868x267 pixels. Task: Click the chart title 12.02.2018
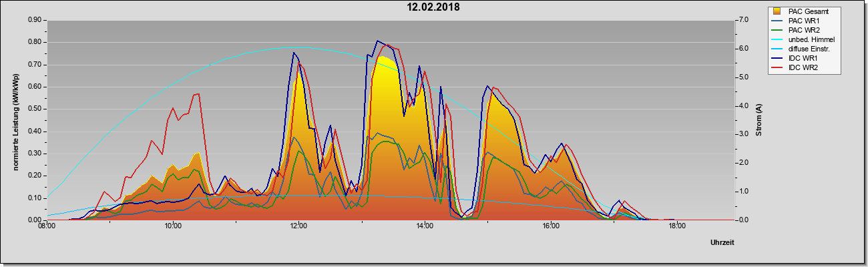pyautogui.click(x=433, y=8)
